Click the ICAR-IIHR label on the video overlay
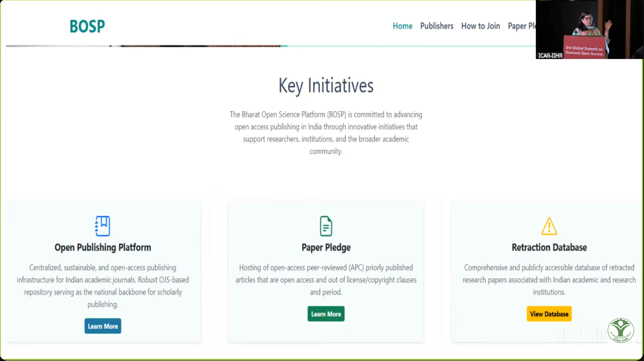Viewport: 644px width, 361px height. [550, 55]
